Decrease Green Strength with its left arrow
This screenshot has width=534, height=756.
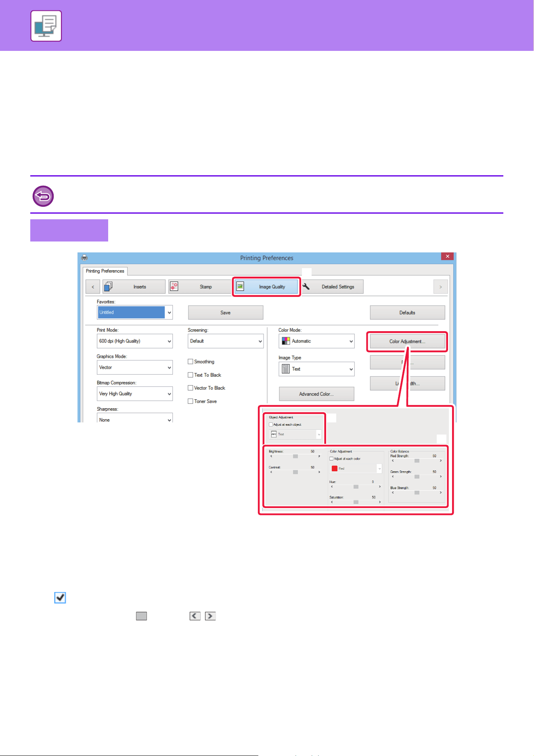393,477
